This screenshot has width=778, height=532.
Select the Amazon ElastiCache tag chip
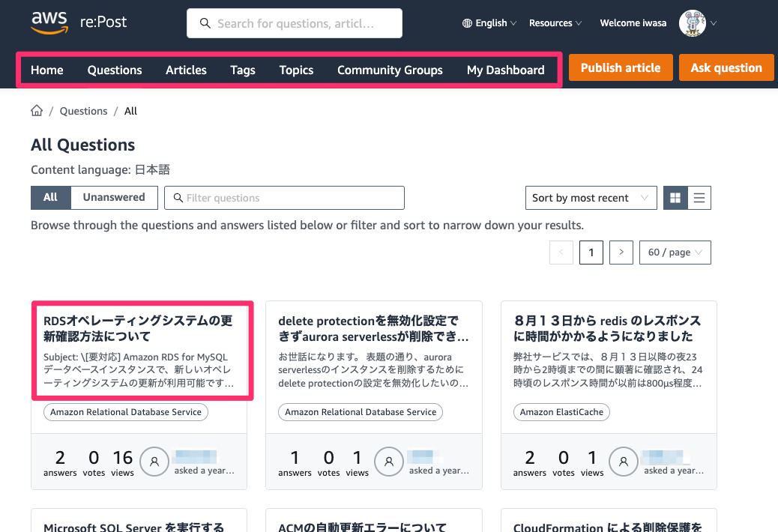point(561,411)
